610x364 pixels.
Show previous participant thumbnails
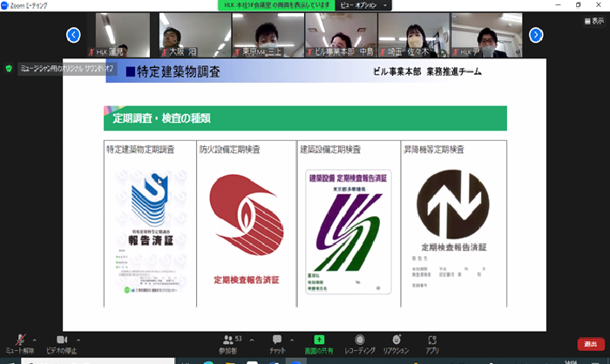coord(73,35)
